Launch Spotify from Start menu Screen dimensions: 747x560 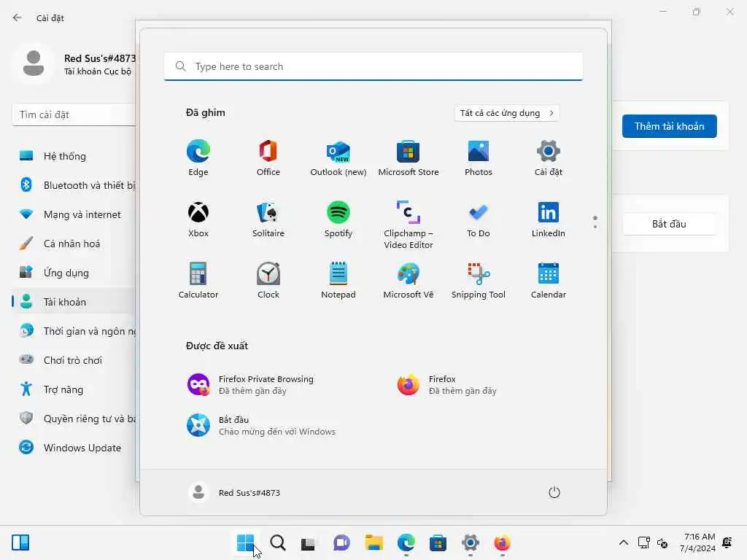point(338,219)
